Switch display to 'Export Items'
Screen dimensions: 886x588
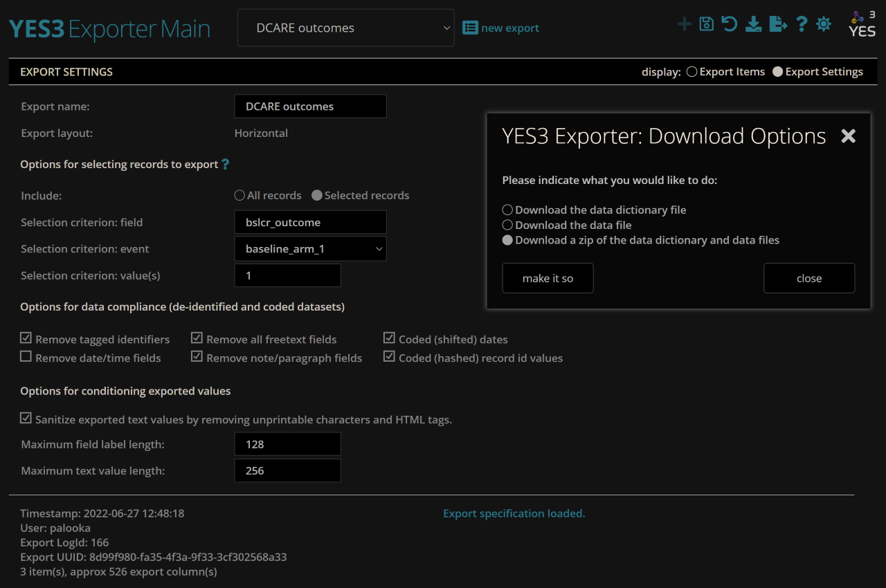pyautogui.click(x=691, y=71)
